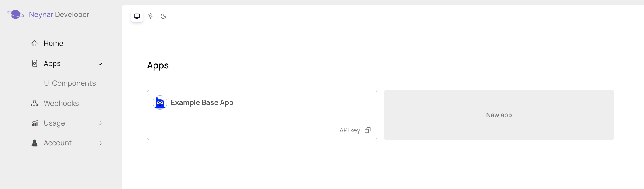Viewport: 644px width, 189px height.
Task: Copy the API key using the copy icon
Action: [368, 130]
